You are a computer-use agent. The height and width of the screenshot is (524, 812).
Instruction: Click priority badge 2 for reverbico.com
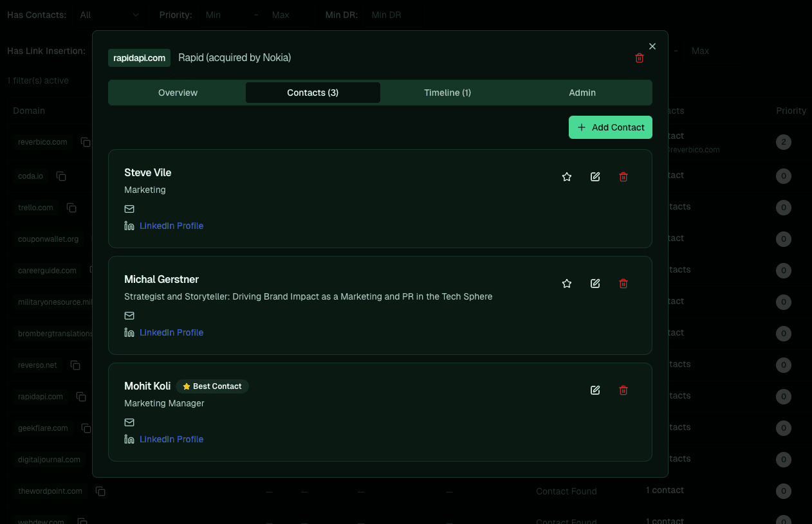click(783, 142)
